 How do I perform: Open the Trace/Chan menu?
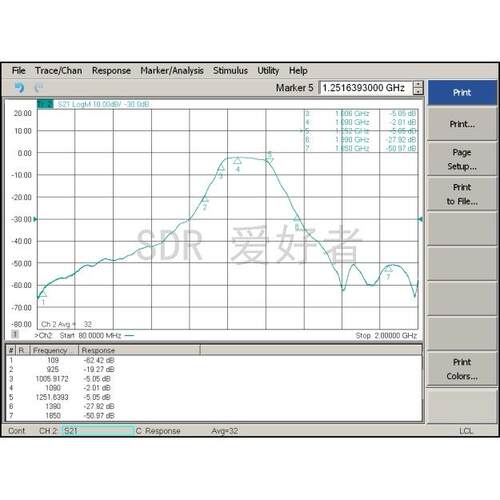[x=59, y=71]
